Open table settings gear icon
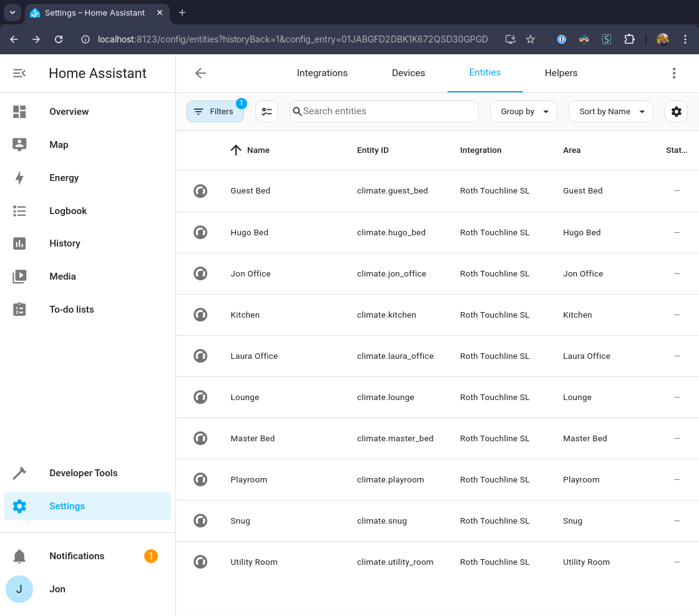The image size is (699, 616). (676, 112)
